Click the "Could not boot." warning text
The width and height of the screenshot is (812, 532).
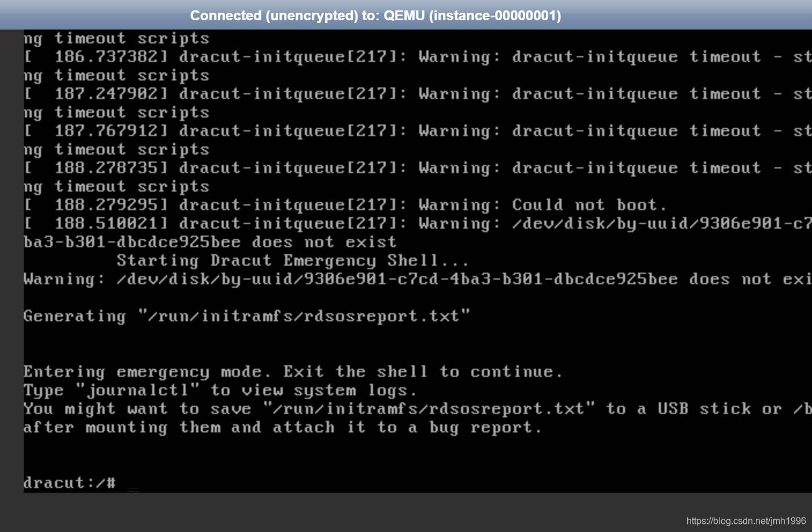tap(589, 205)
